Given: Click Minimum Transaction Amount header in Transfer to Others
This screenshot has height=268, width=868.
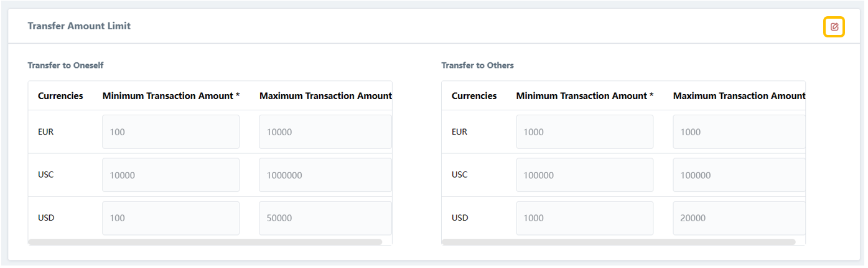Looking at the screenshot, I should 585,96.
